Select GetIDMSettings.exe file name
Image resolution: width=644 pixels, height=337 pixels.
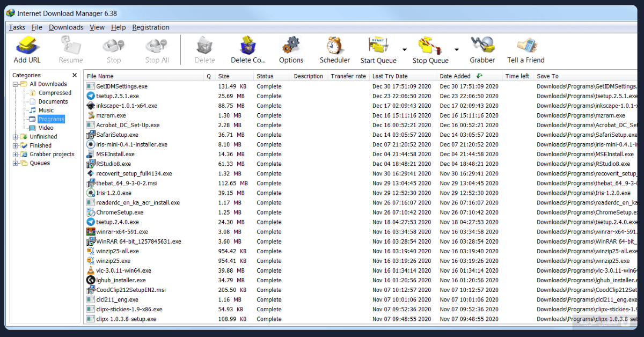click(122, 86)
